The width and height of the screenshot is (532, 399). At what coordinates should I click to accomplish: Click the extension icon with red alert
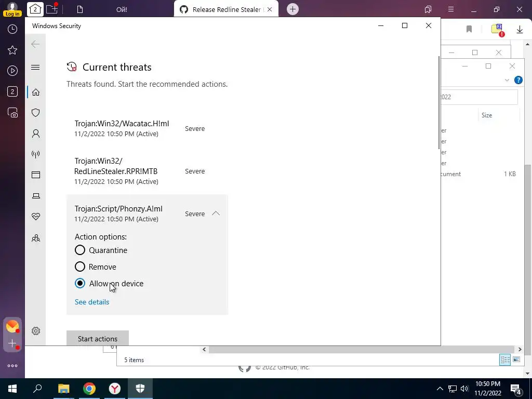[x=498, y=30]
